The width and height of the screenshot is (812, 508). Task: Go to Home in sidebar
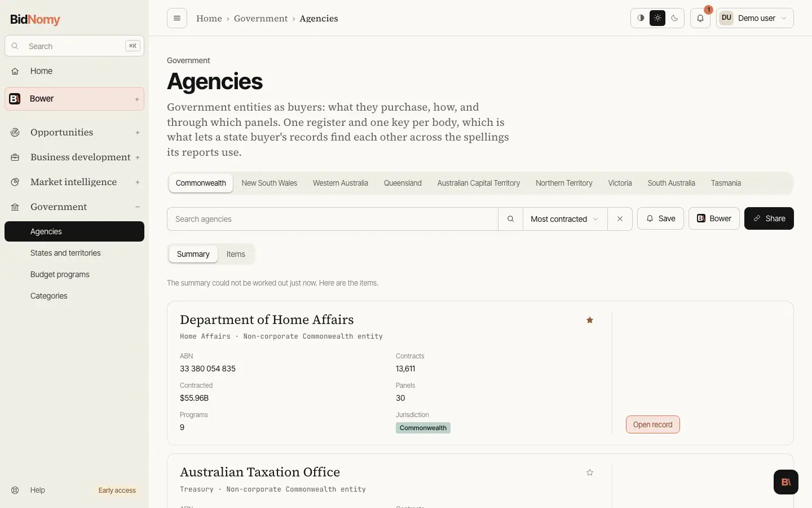click(74, 71)
